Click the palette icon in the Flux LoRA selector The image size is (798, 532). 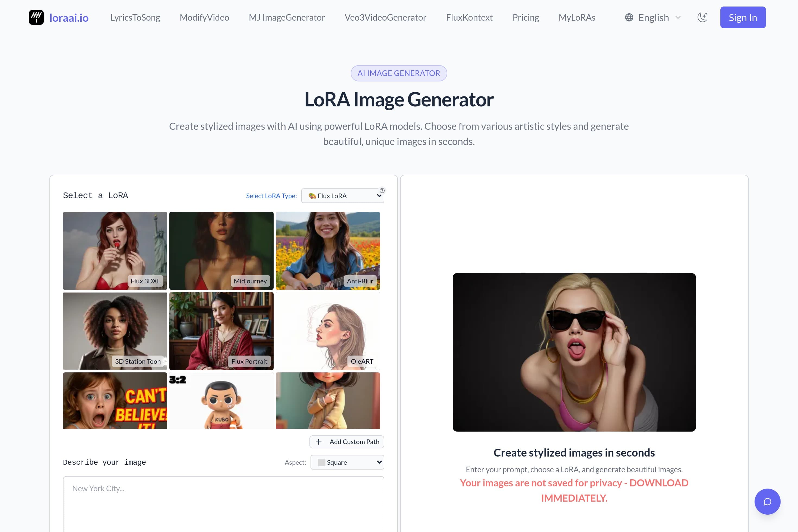tap(312, 196)
